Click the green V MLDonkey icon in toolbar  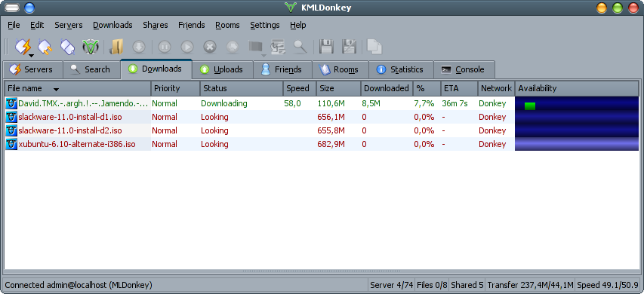(x=91, y=47)
